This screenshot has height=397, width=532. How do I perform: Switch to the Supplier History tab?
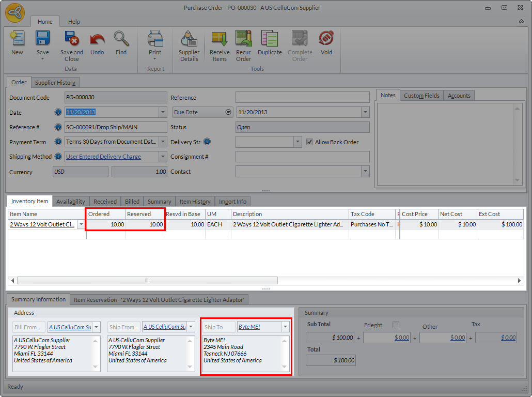coord(55,83)
